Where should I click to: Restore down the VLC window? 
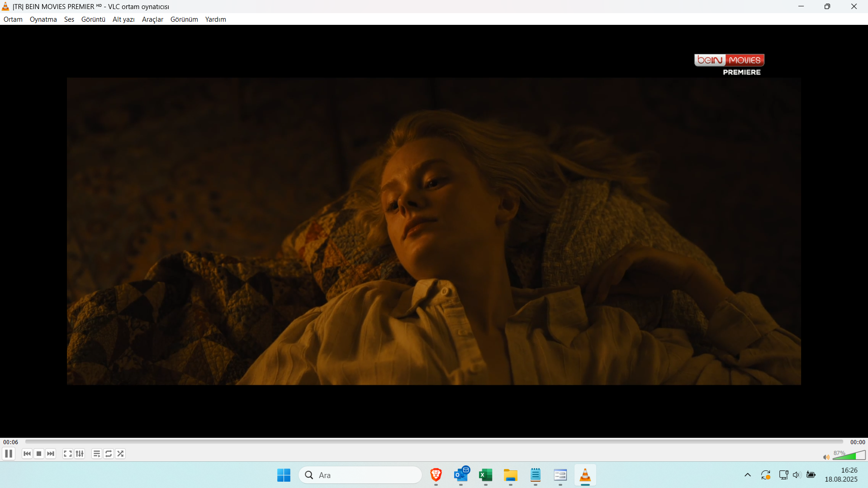point(827,6)
